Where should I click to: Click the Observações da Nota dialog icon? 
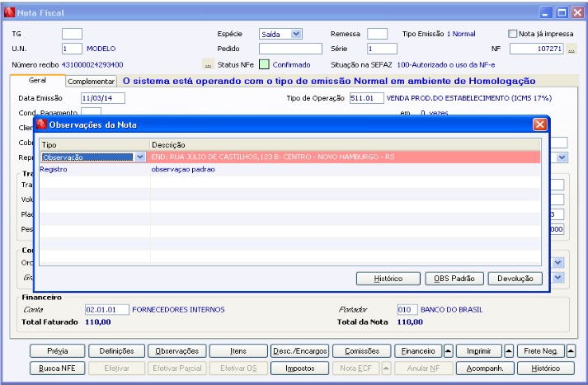pos(41,124)
